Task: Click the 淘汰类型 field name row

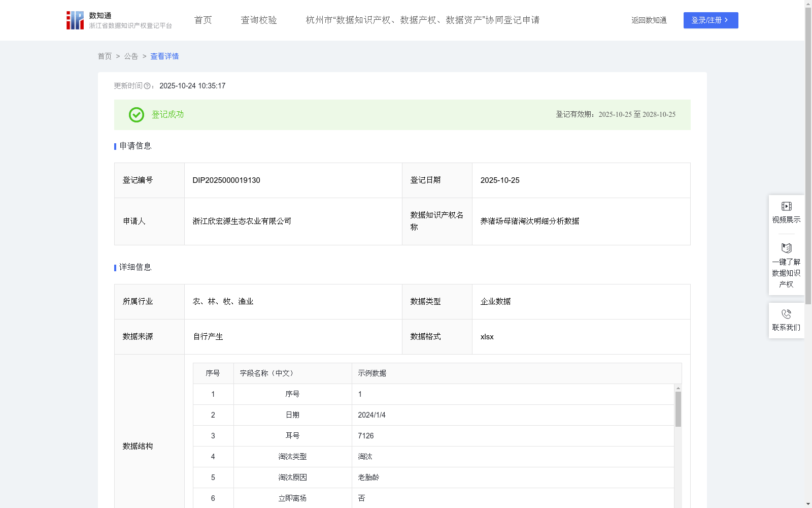Action: click(292, 457)
